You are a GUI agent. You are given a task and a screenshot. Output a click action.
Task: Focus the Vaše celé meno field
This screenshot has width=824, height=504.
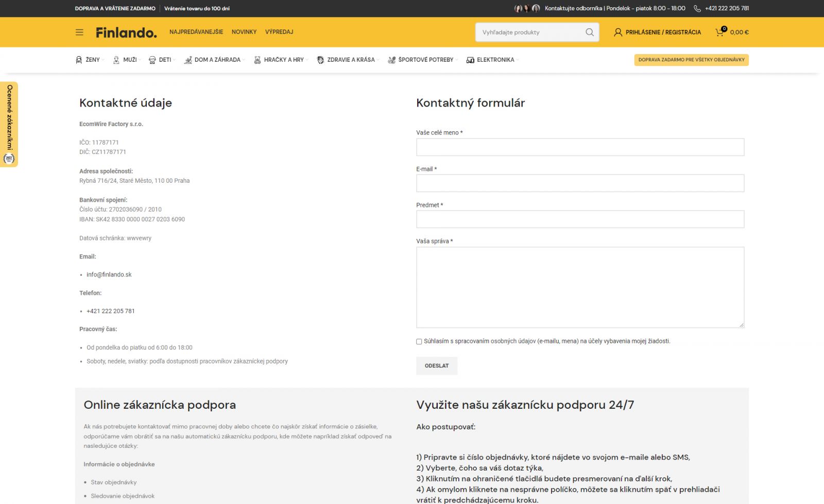pyautogui.click(x=580, y=147)
